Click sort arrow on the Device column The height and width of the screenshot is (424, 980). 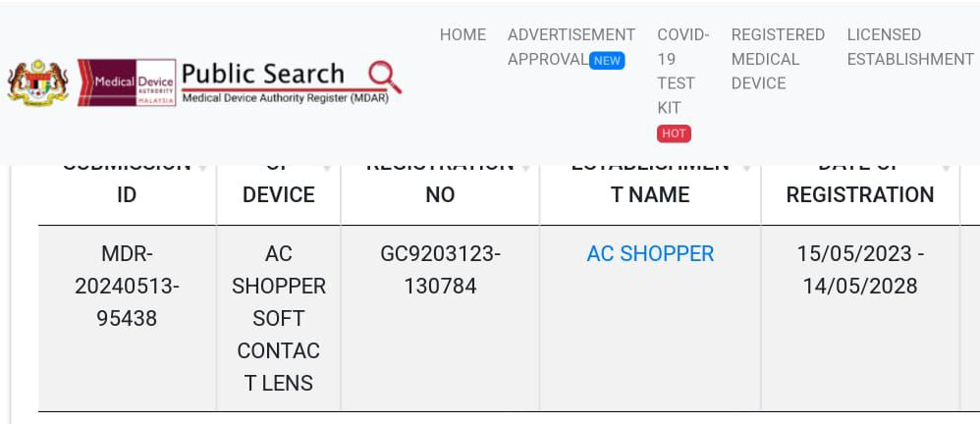coord(328,168)
